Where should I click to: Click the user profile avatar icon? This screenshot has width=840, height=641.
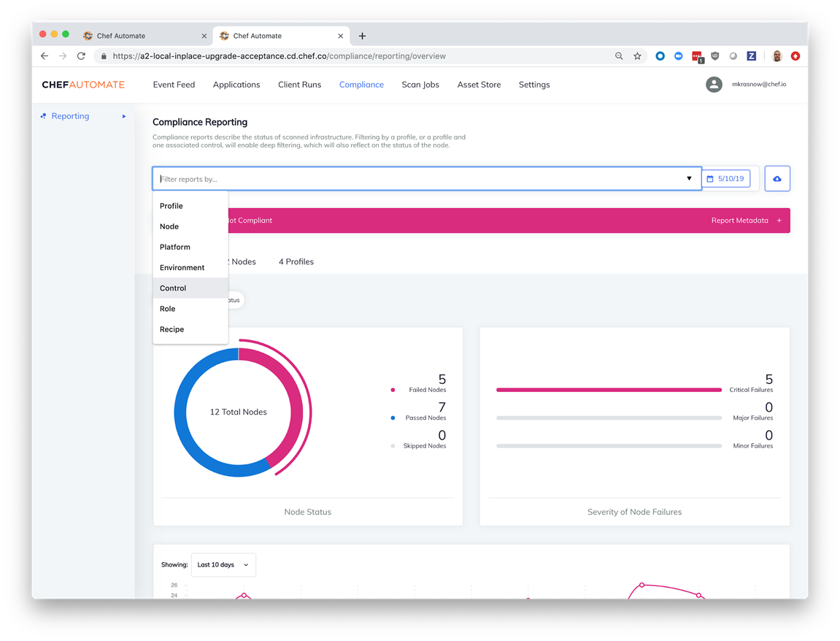coord(714,85)
